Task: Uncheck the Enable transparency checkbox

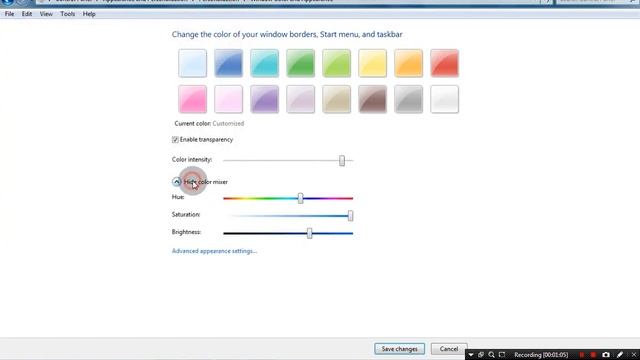Action: click(x=175, y=140)
